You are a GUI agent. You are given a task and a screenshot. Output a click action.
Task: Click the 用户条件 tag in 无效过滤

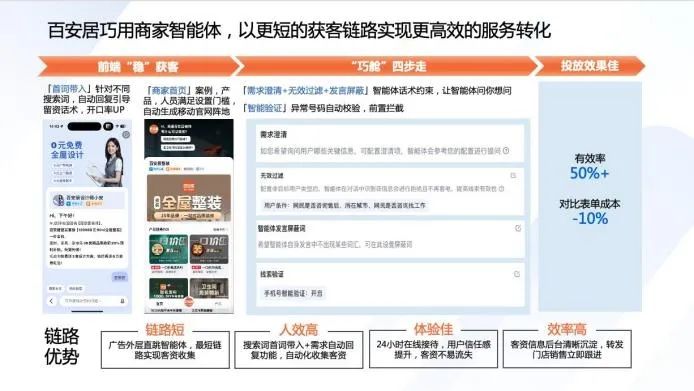(x=345, y=205)
